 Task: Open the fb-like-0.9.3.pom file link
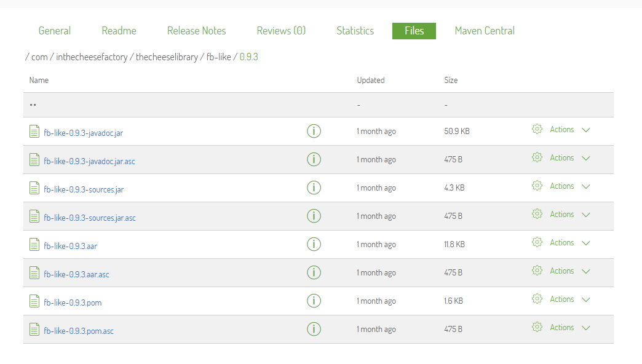pos(73,303)
